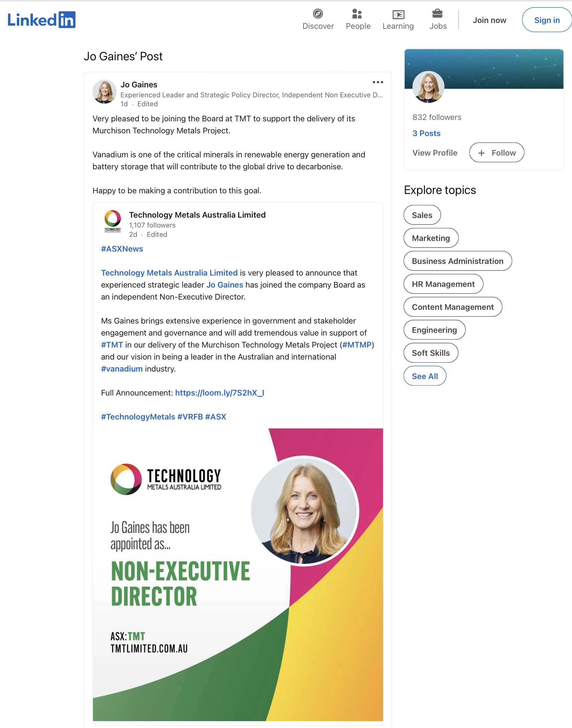The image size is (572, 728).
Task: Click Jo Gaines' avatar beside the post
Action: coord(105,92)
